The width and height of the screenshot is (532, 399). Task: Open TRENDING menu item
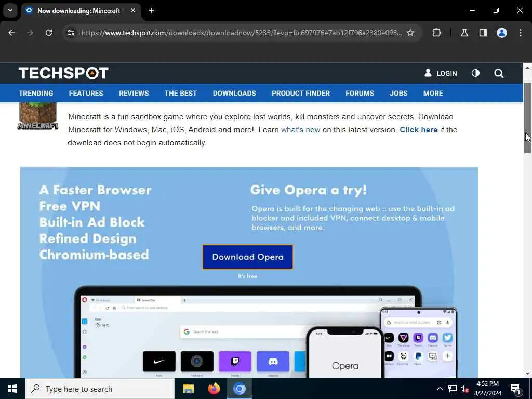36,94
